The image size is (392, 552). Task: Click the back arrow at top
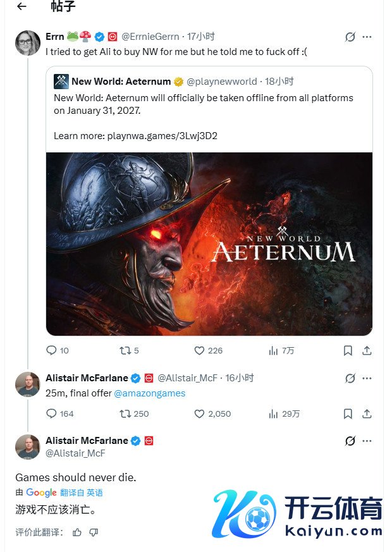22,7
